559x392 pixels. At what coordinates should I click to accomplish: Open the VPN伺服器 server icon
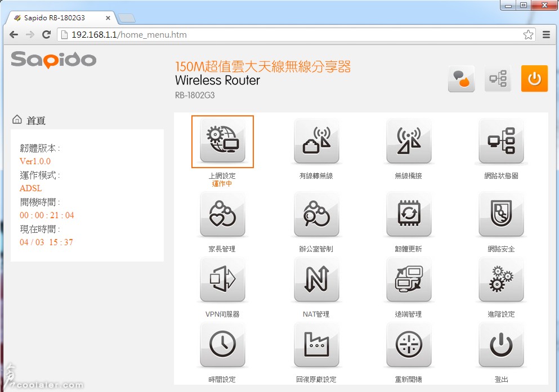pos(222,280)
